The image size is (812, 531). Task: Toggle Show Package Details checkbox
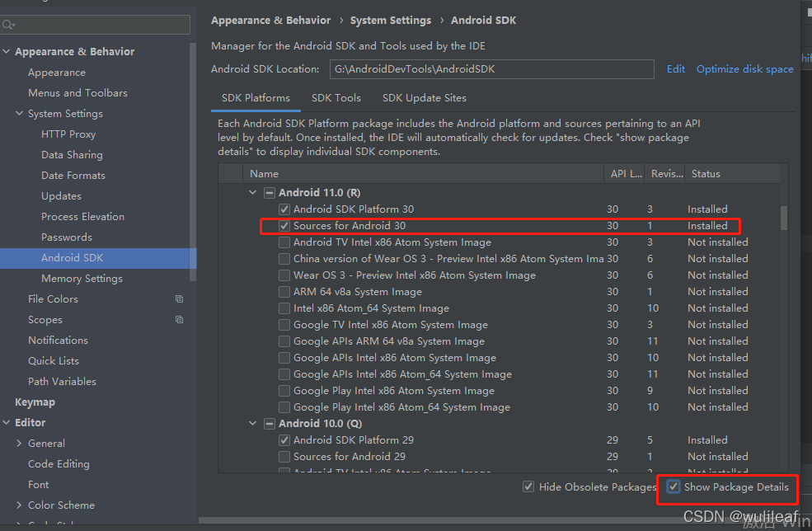pyautogui.click(x=674, y=487)
